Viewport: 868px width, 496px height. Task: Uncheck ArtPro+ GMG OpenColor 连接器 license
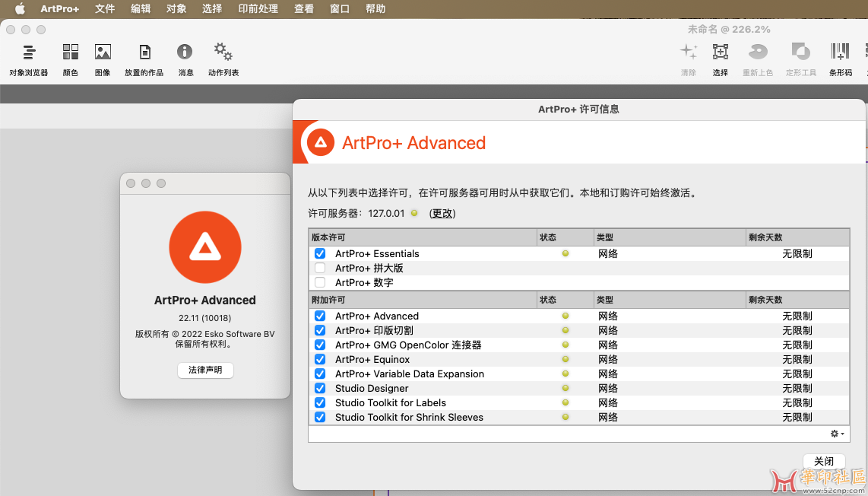coord(320,345)
